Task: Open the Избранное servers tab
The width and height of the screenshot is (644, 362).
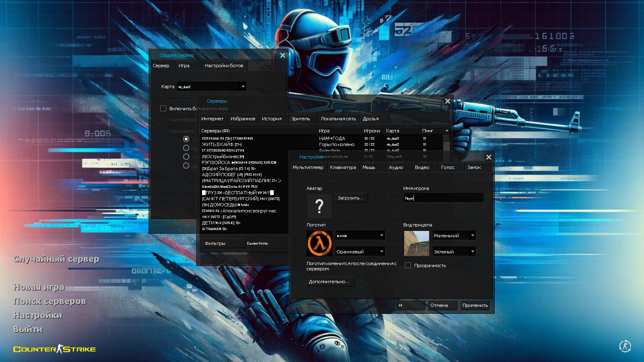Action: [x=243, y=119]
